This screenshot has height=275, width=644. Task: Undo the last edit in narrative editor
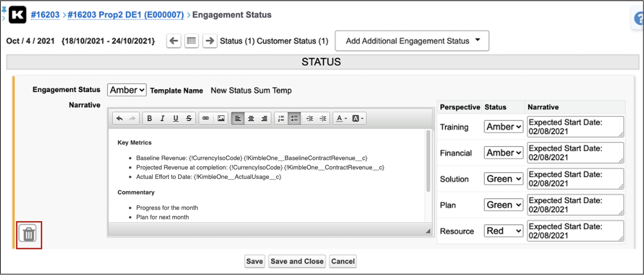pyautogui.click(x=119, y=118)
